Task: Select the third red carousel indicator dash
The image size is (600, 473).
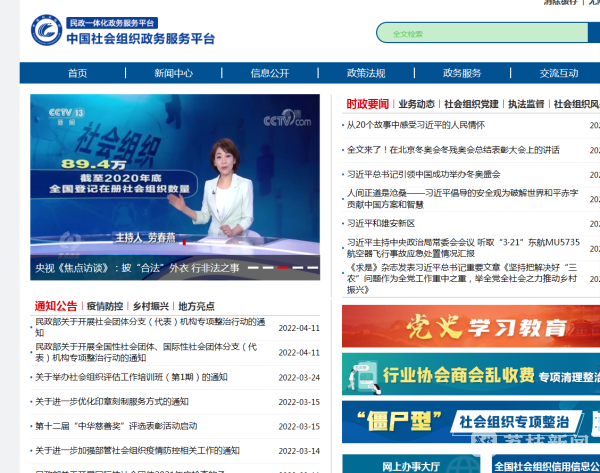Action: tap(283, 267)
